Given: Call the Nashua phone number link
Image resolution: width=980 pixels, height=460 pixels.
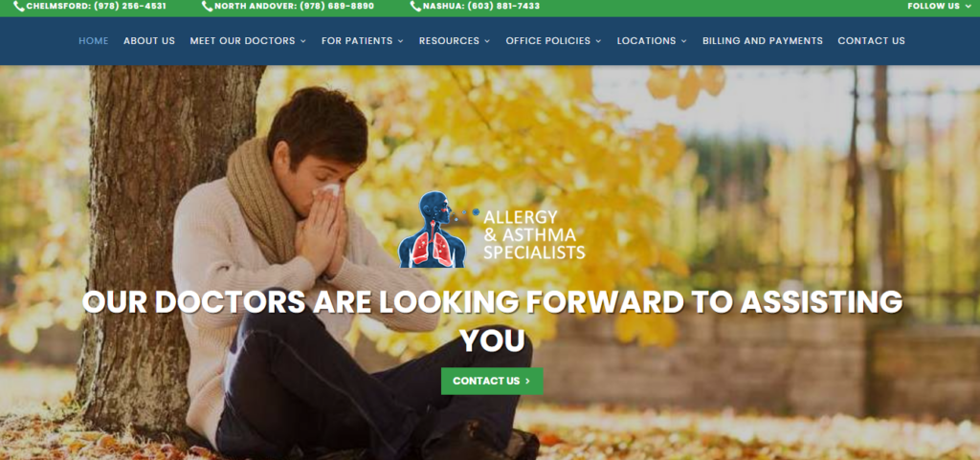Looking at the screenshot, I should pos(481,7).
